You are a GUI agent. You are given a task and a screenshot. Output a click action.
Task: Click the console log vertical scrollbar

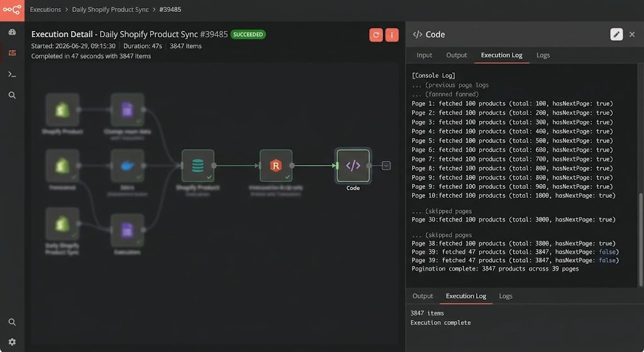click(640, 239)
